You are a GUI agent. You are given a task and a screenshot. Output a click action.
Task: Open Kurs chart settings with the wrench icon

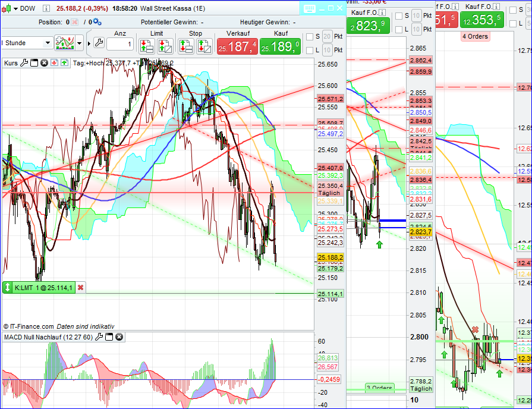[24, 62]
